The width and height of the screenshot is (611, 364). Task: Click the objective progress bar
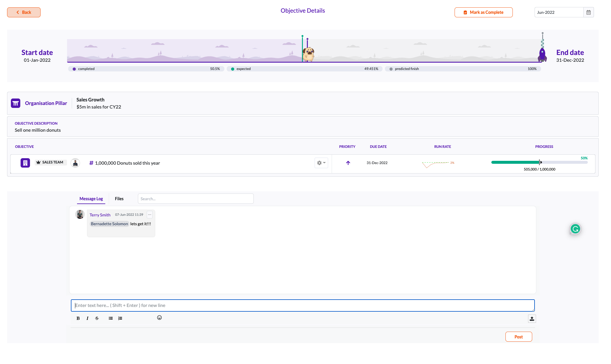pyautogui.click(x=539, y=162)
